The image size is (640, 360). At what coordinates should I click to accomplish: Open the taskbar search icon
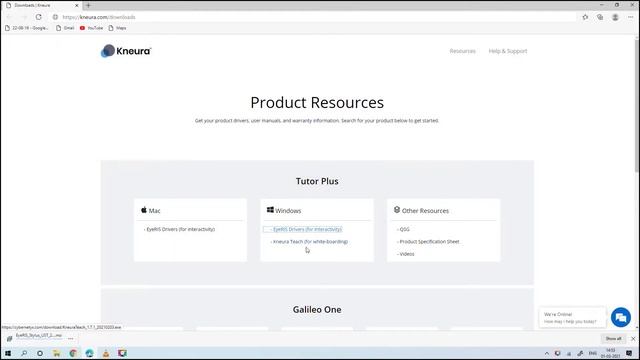24,353
